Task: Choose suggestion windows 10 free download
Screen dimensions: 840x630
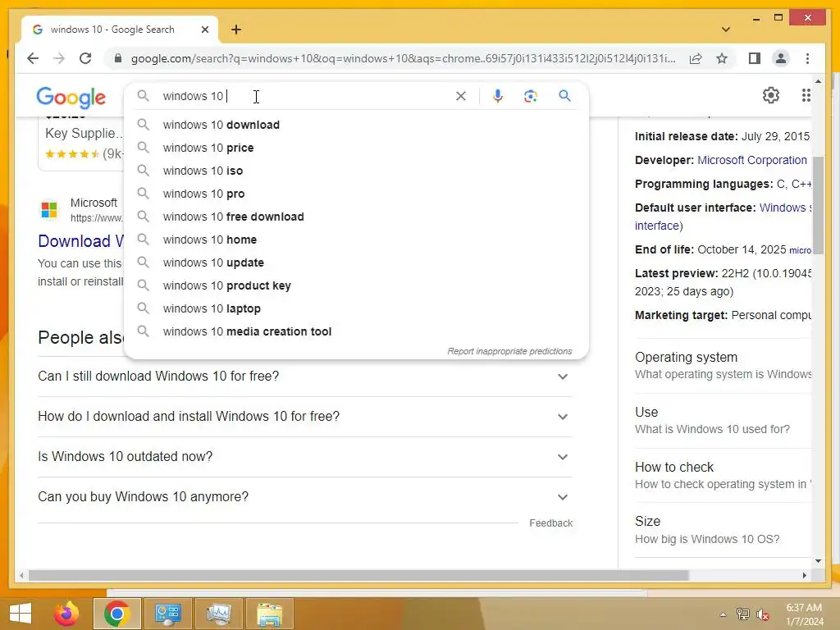Action: [x=356, y=217]
